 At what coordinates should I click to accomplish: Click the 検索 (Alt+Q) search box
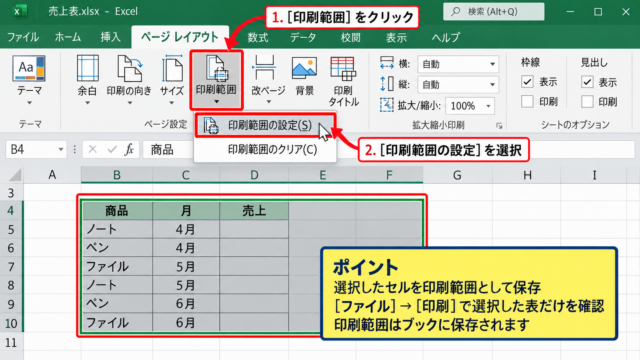pos(493,11)
